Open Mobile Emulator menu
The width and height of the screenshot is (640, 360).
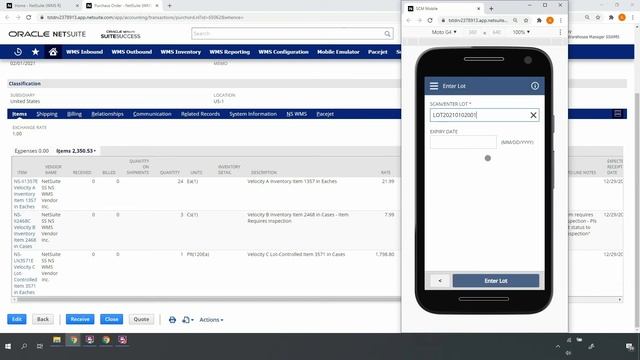click(338, 52)
